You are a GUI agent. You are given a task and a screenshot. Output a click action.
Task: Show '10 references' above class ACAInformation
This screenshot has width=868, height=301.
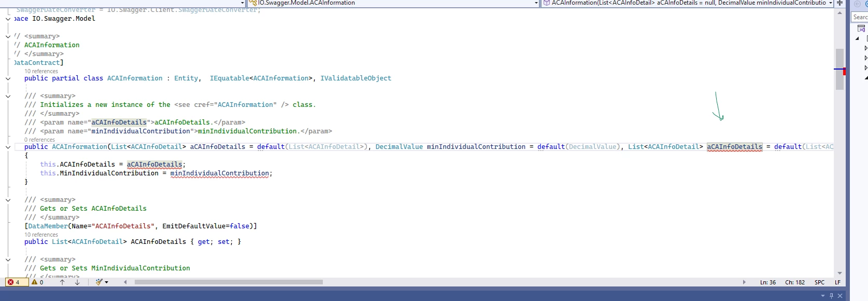(x=41, y=71)
